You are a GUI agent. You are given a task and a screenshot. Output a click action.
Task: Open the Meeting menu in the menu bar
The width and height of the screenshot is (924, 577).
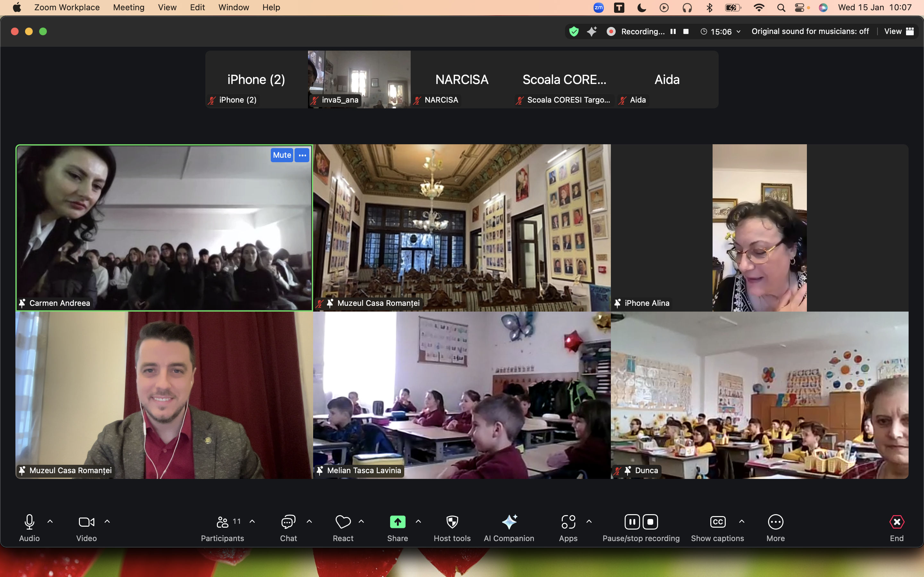(129, 7)
